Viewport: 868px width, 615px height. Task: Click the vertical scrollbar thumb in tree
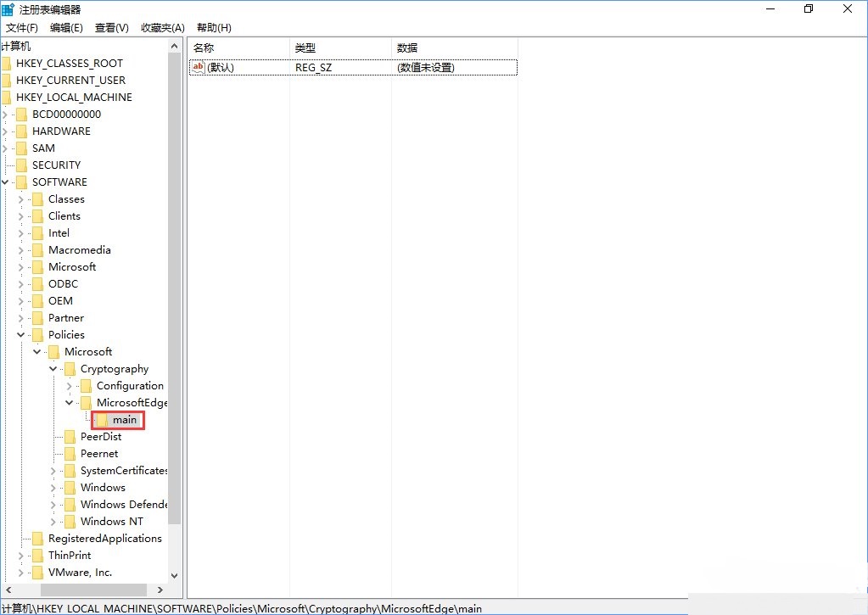coord(175,288)
